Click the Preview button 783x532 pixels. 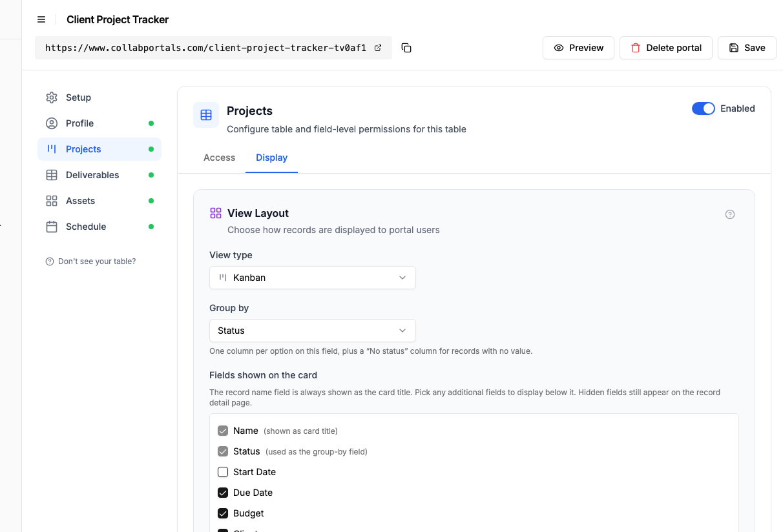pos(578,48)
